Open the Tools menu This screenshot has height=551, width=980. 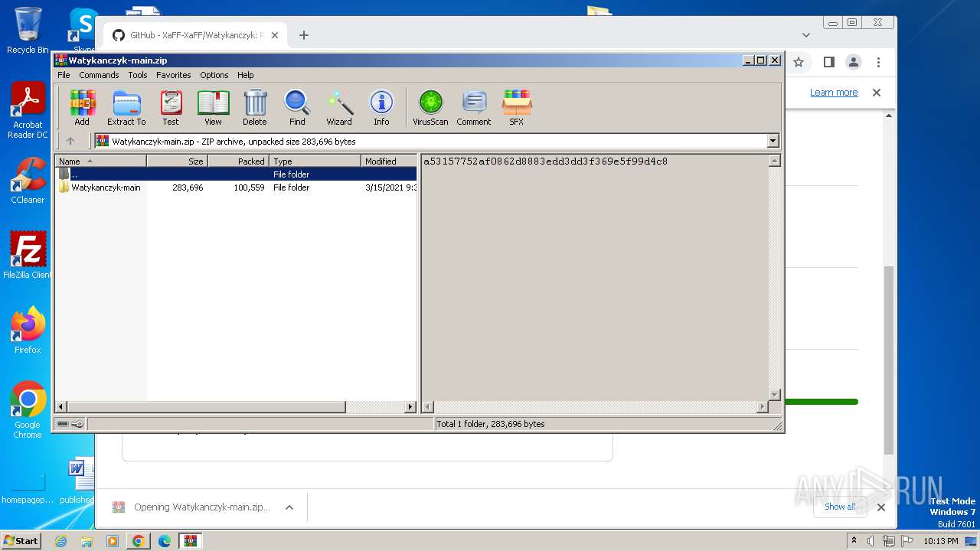point(138,75)
